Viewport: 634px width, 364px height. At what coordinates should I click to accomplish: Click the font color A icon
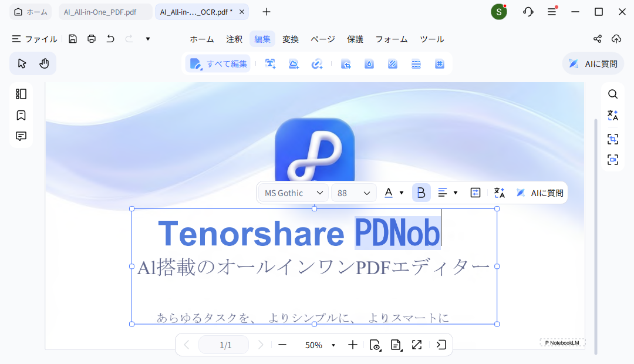tap(389, 193)
